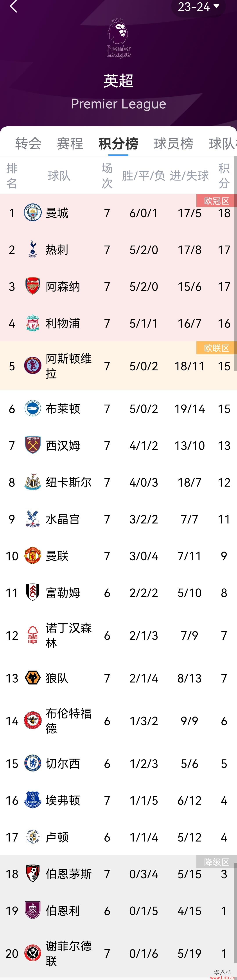
Task: Click the 积分 column header
Action: pyautogui.click(x=224, y=175)
